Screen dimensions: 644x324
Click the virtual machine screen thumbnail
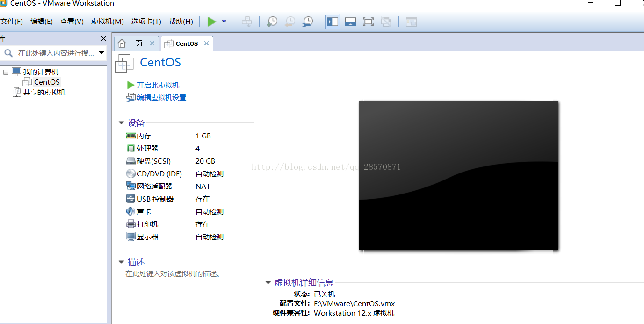click(458, 175)
